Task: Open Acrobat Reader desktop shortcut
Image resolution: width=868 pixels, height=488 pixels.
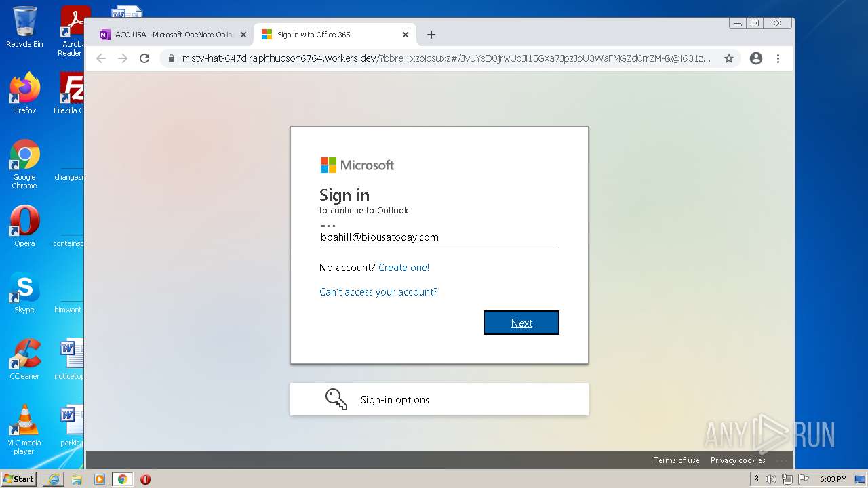Action: tap(72, 31)
